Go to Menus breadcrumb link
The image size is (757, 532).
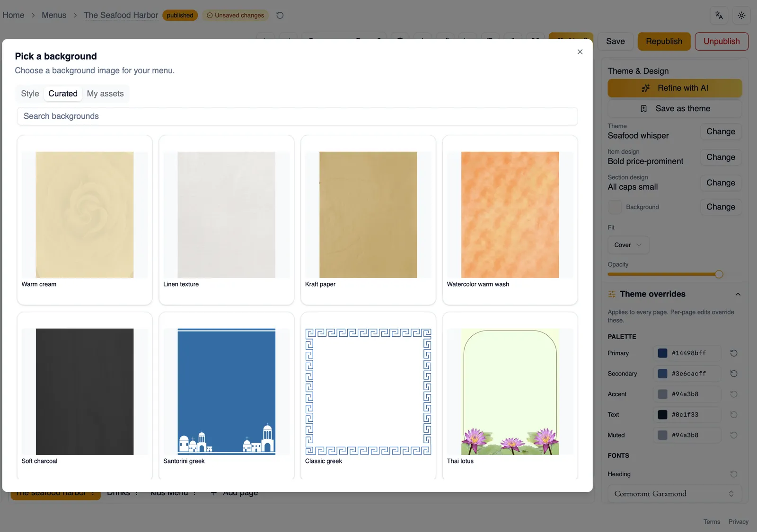tap(54, 15)
